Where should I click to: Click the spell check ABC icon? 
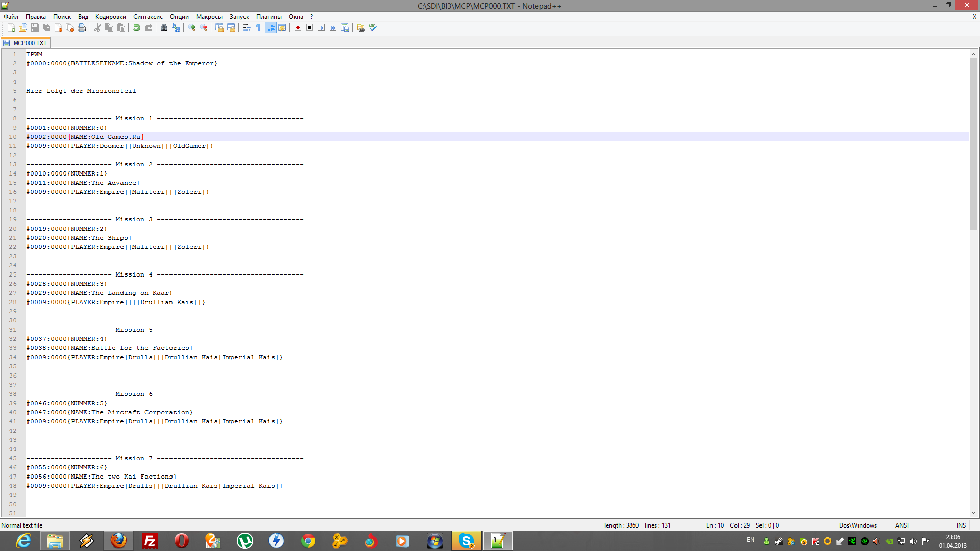pos(373,28)
